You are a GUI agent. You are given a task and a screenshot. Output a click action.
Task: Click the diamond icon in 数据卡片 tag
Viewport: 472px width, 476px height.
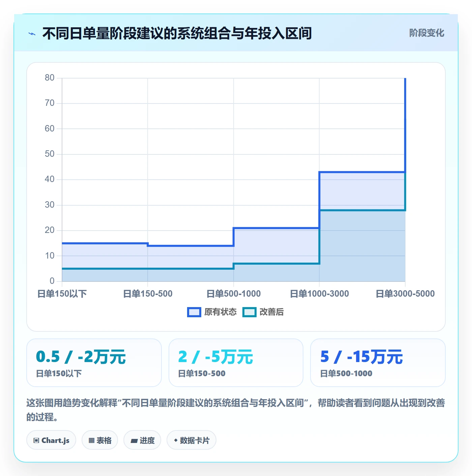(176, 440)
